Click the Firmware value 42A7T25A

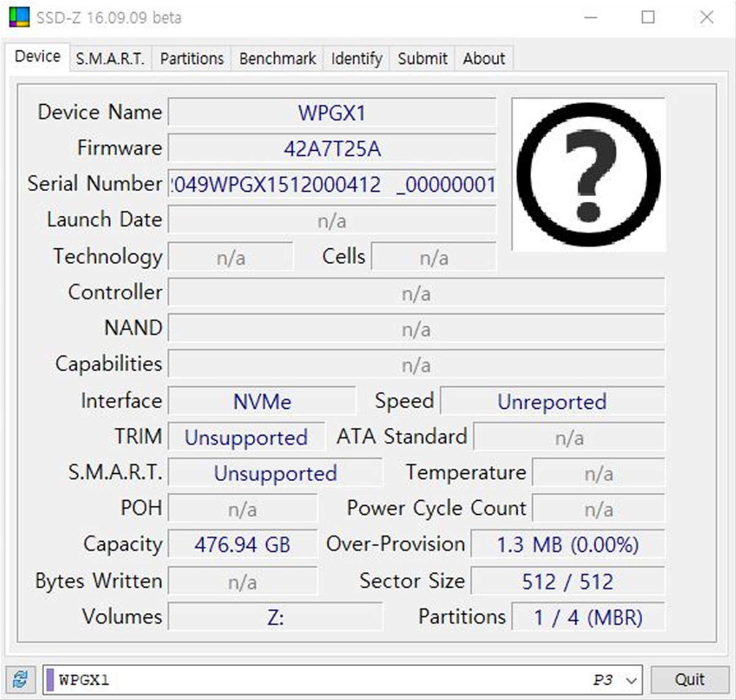[332, 149]
